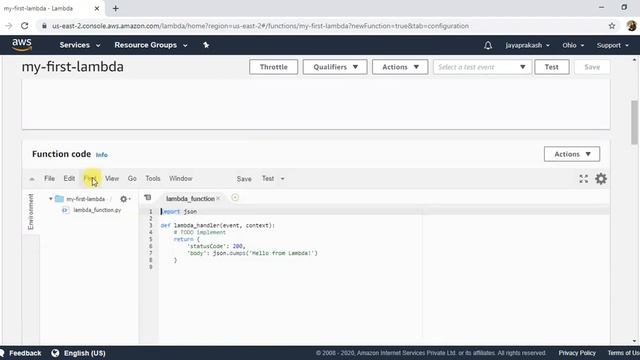Click the globe language icon
This screenshot has height=360, width=640.
click(x=55, y=353)
